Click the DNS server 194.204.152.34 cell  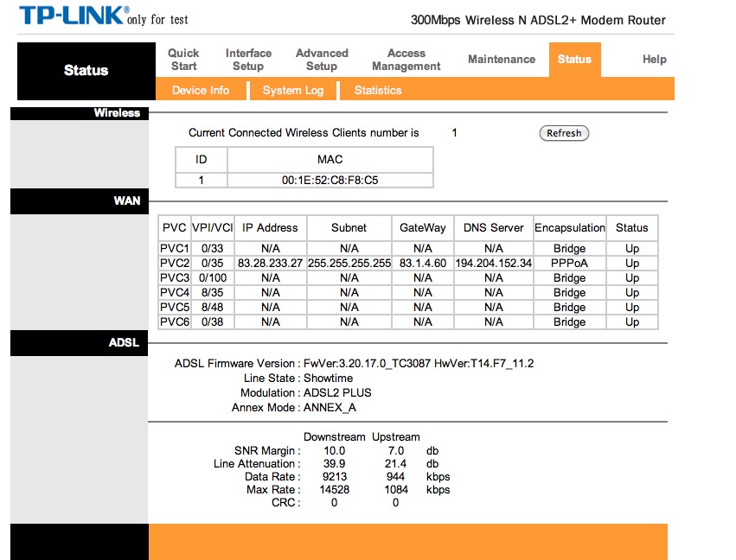point(494,264)
